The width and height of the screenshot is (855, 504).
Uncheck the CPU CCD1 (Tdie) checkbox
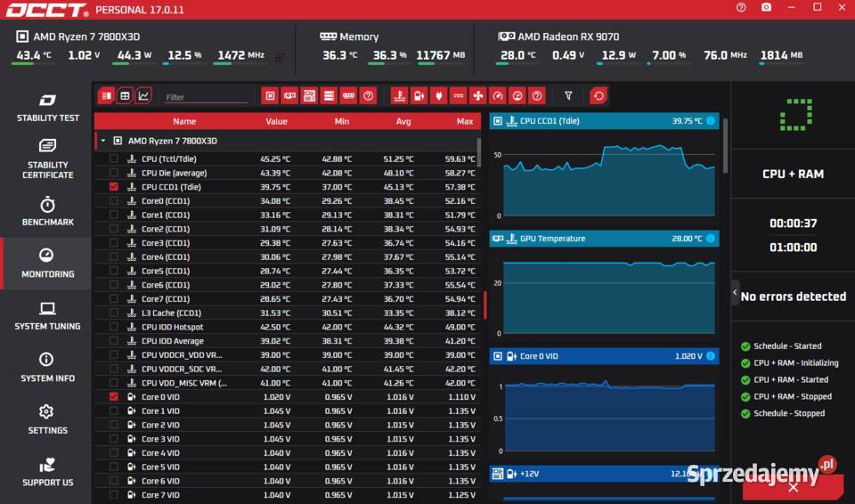(113, 186)
